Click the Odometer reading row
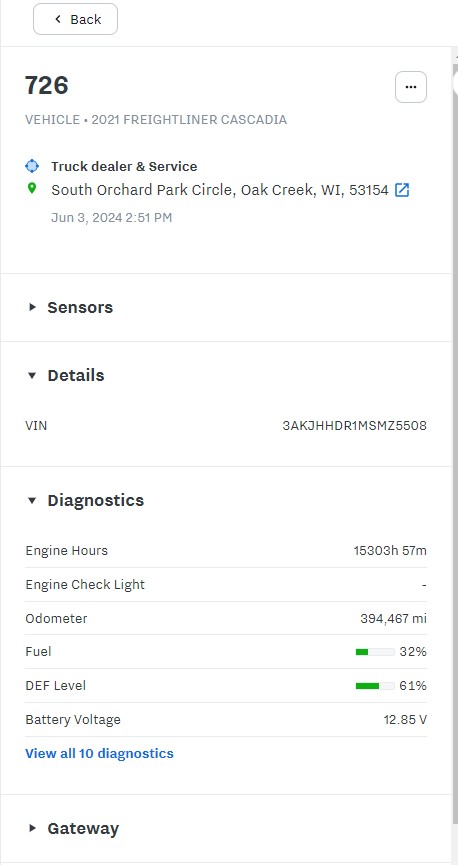The height and width of the screenshot is (865, 458). click(226, 618)
